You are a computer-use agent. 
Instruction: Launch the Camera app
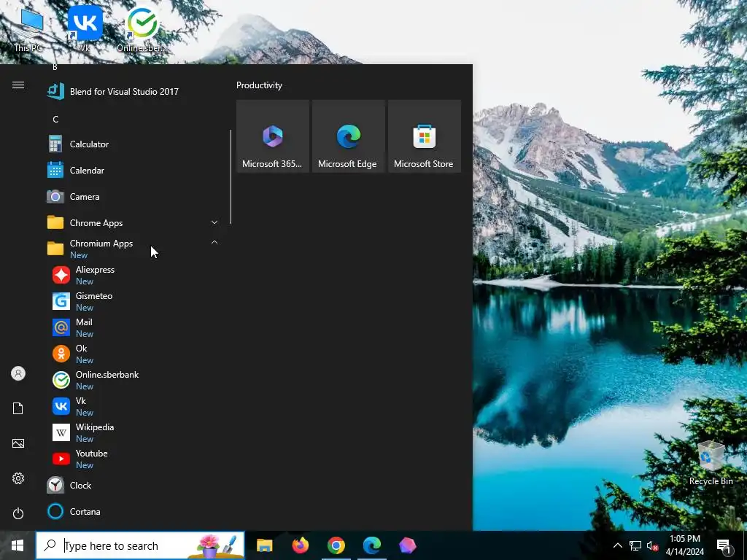click(x=133, y=196)
